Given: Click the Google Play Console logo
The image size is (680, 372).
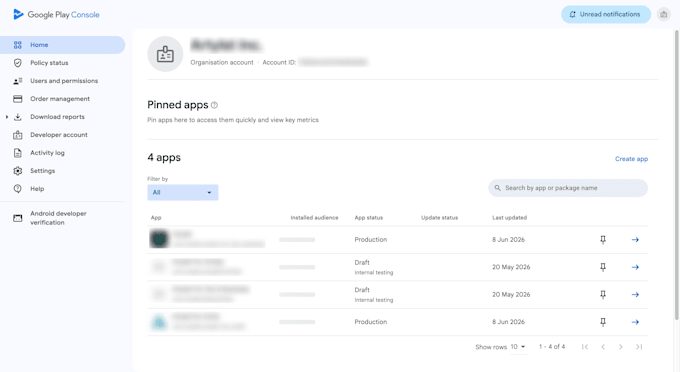Looking at the screenshot, I should (x=56, y=14).
